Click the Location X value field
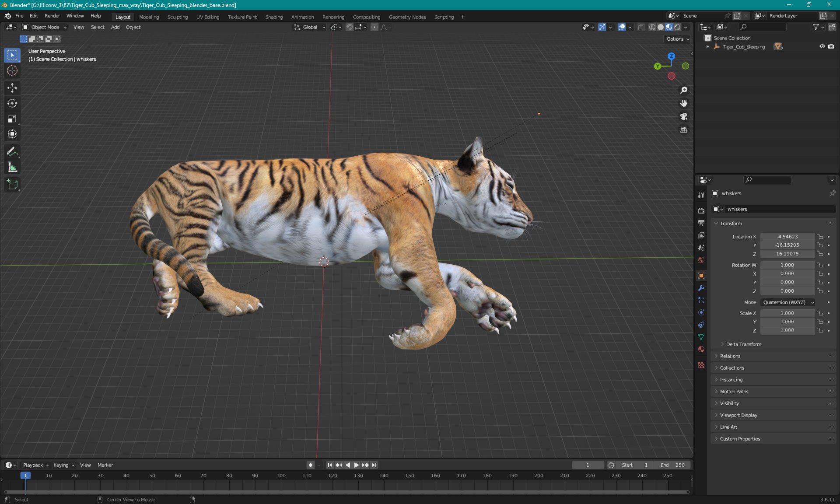The height and width of the screenshot is (504, 840). pyautogui.click(x=787, y=237)
